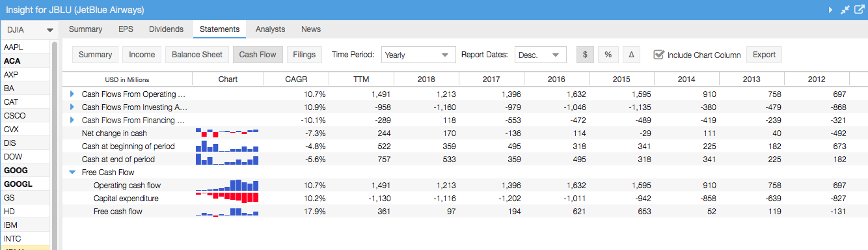This screenshot has width=868, height=250.
Task: Select the Statements tab
Action: [x=220, y=29]
